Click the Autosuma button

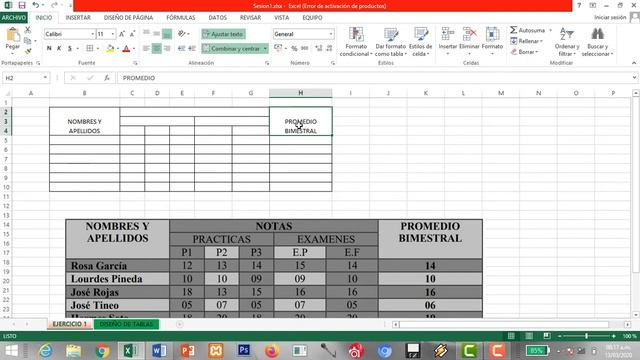[527, 30]
